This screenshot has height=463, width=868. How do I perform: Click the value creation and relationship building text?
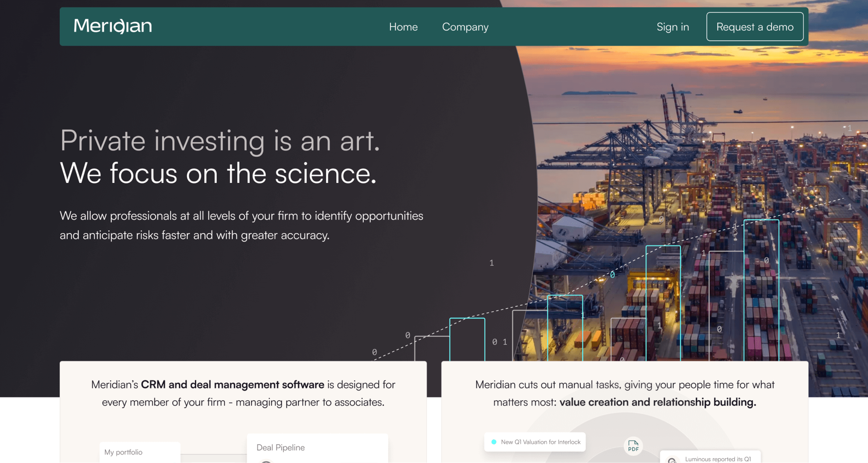658,402
